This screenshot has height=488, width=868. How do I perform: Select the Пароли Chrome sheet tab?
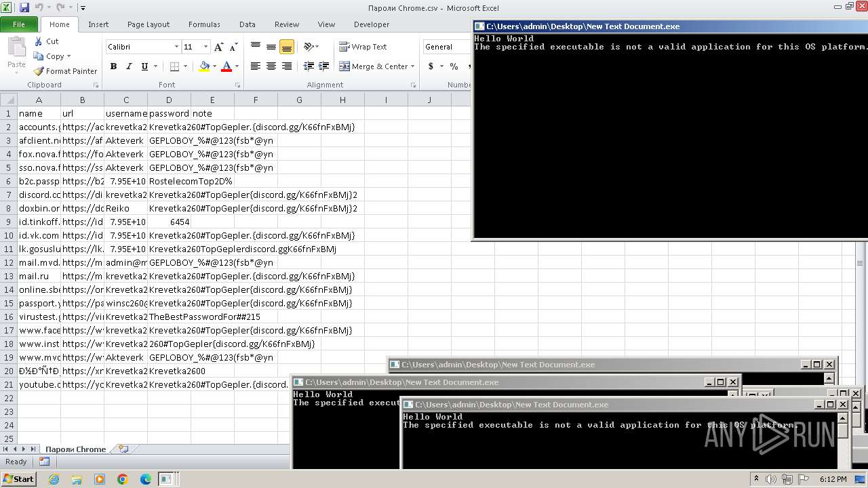(75, 449)
